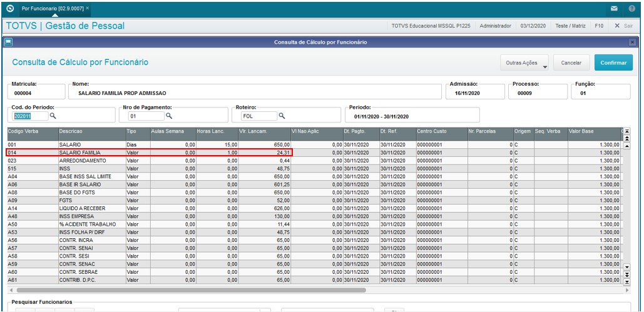Click the window icon in dialog title bar

pos(8,42)
